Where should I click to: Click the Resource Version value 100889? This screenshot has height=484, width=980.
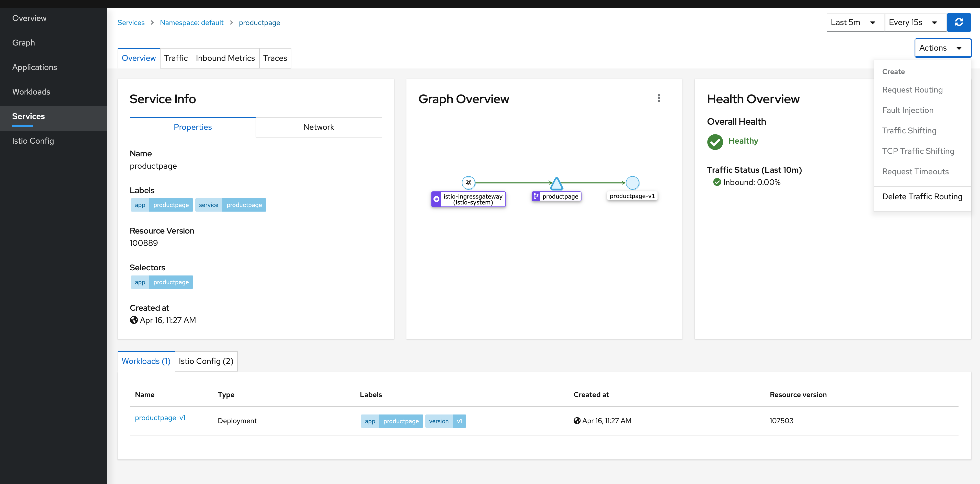[x=143, y=243]
